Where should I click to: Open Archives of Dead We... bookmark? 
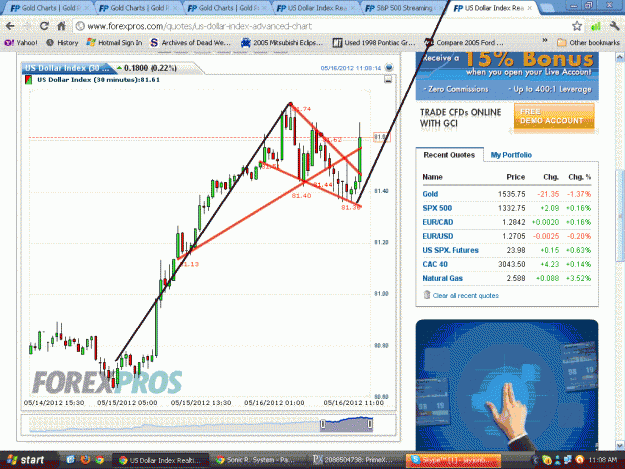pyautogui.click(x=190, y=43)
